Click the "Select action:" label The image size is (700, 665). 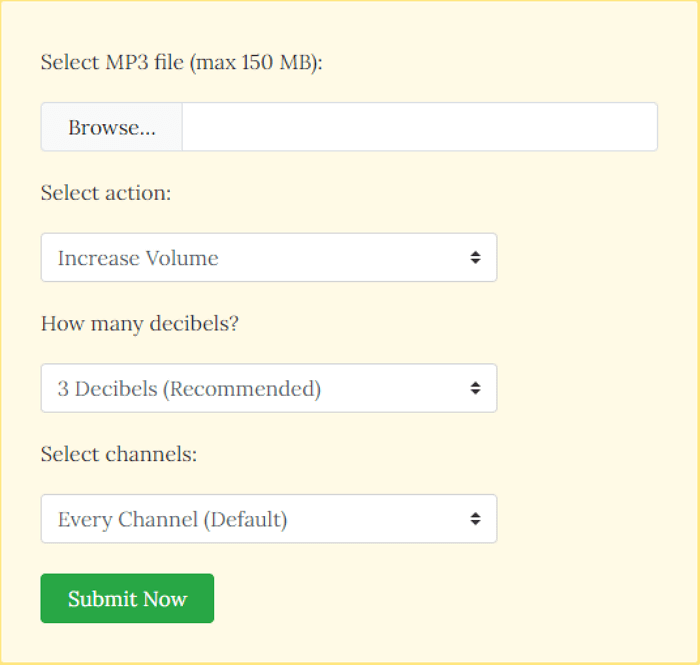(106, 193)
